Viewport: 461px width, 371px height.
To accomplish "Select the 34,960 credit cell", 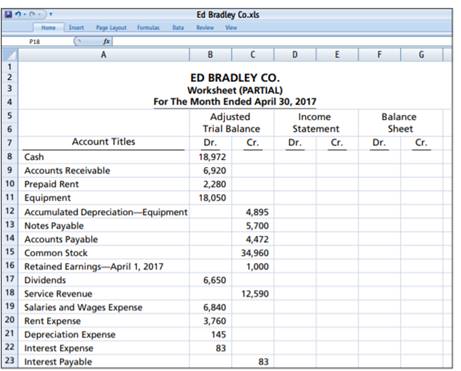I will [x=253, y=253].
